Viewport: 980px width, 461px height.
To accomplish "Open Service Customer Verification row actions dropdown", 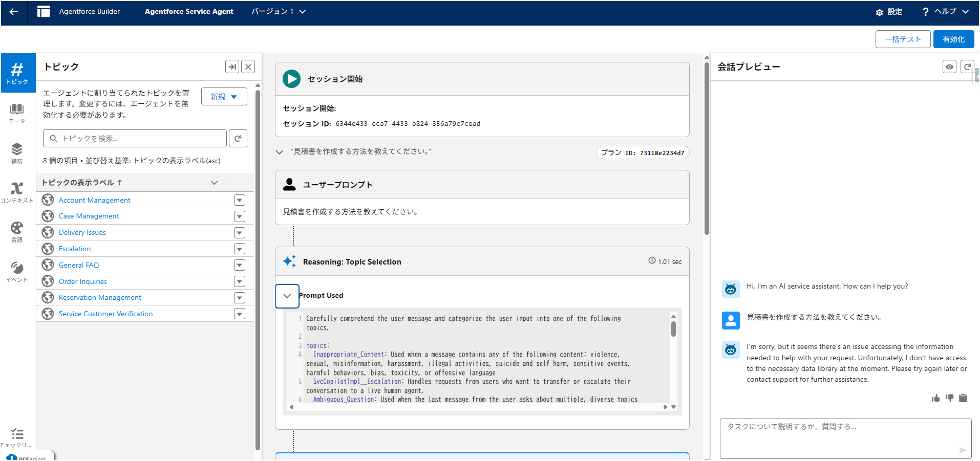I will point(240,314).
